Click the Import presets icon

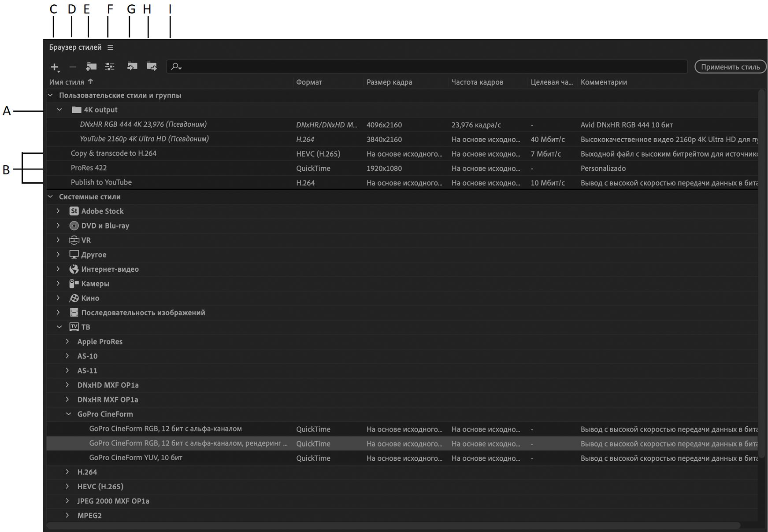point(132,66)
